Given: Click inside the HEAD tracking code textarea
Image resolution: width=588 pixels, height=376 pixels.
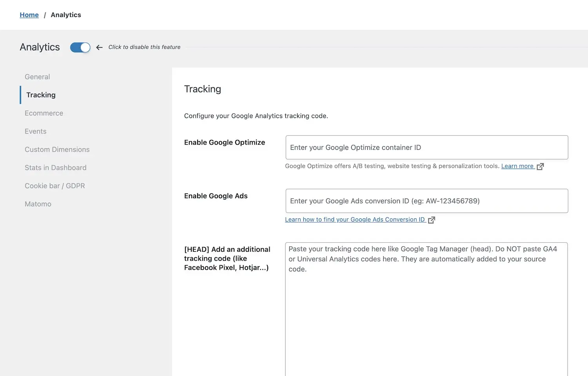Looking at the screenshot, I should click(426, 309).
